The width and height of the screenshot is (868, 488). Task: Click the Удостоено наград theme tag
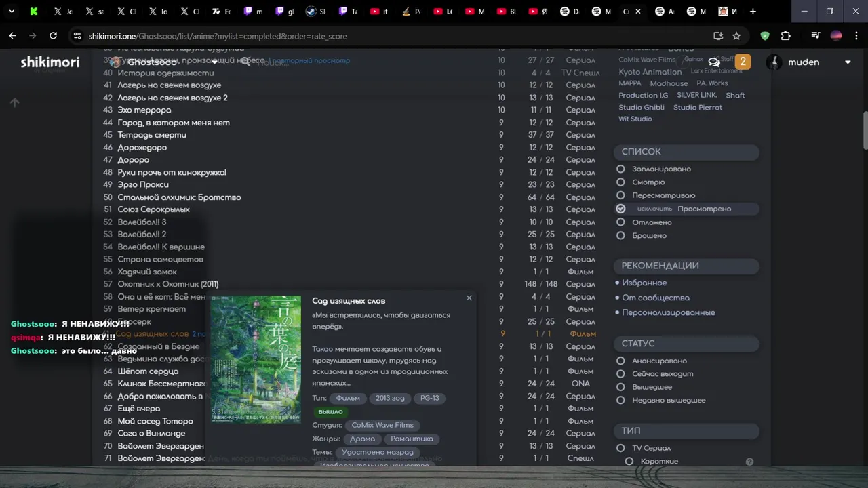[x=378, y=452]
